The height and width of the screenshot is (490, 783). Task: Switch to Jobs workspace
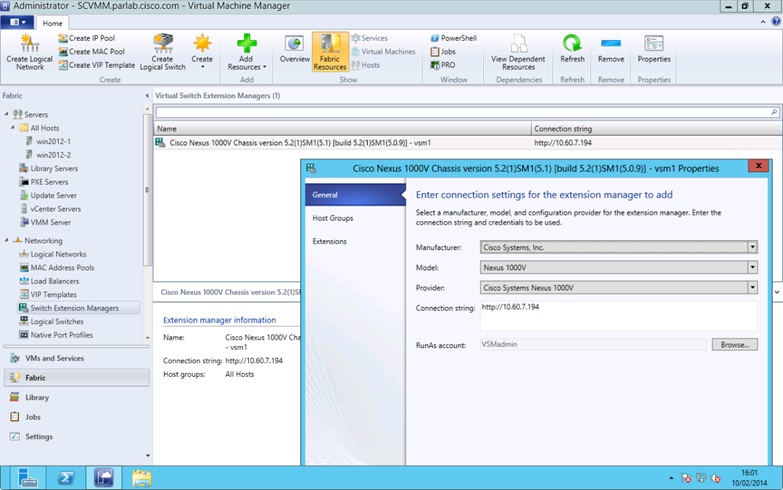[x=76, y=417]
